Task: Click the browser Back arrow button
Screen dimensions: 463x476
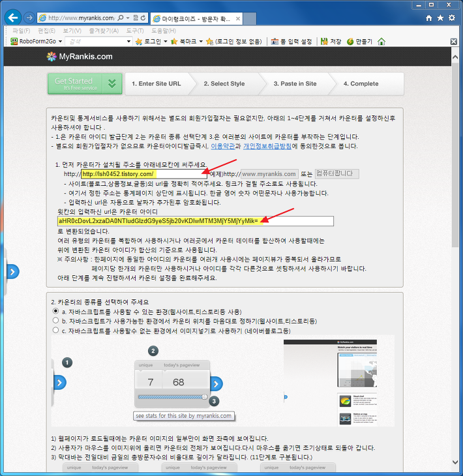Action: click(x=13, y=18)
